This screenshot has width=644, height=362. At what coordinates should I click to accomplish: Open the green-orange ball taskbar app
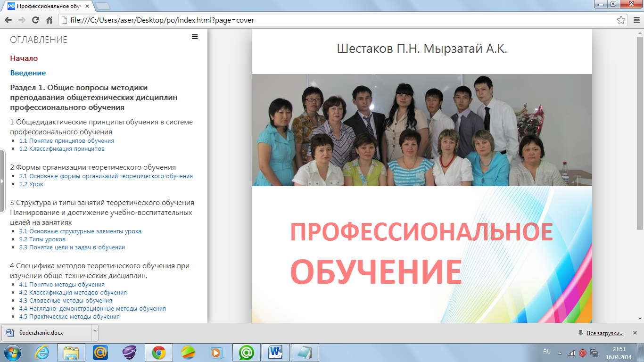tap(188, 352)
